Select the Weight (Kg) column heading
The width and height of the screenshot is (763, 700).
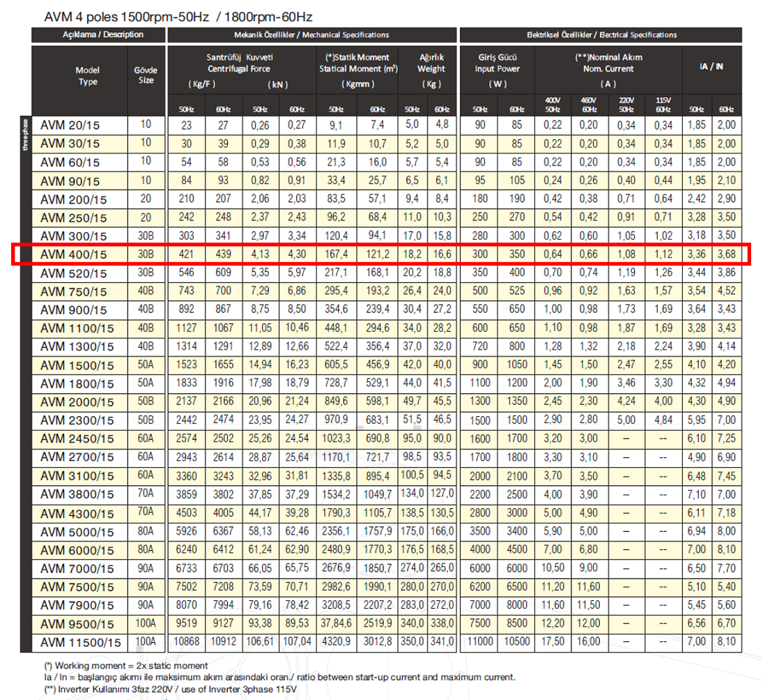[x=431, y=70]
